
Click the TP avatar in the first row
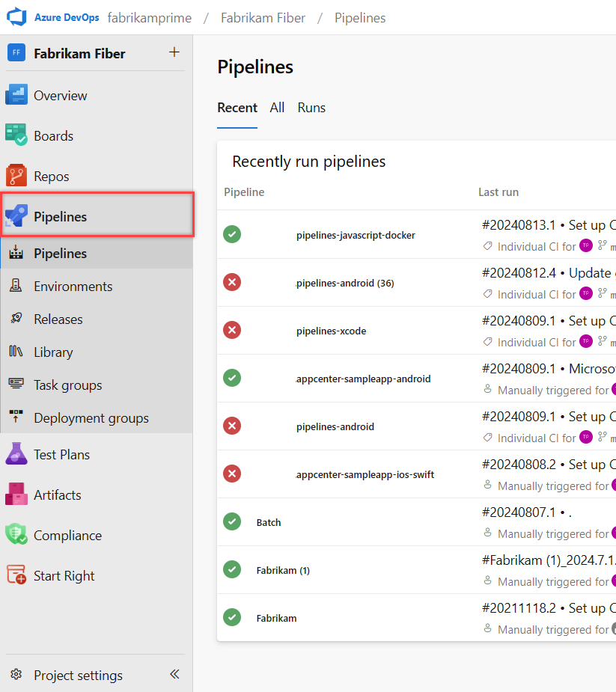pos(585,246)
